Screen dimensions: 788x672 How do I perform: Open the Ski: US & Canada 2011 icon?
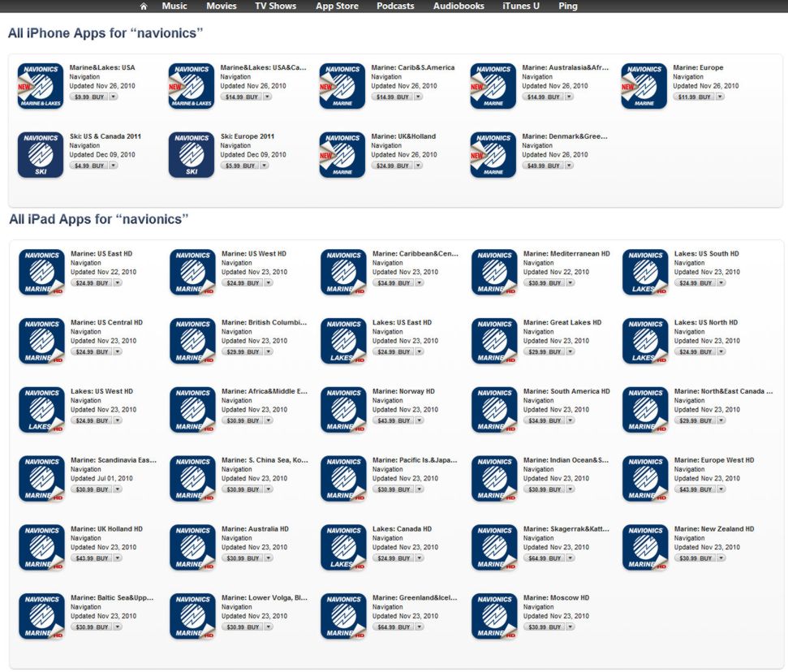pos(41,155)
